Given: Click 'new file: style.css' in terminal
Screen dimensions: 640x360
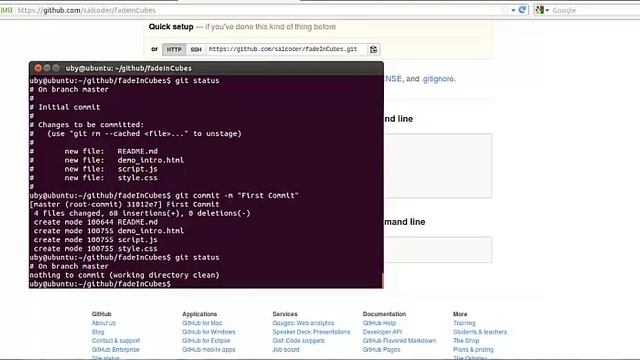Looking at the screenshot, I should (111, 178).
